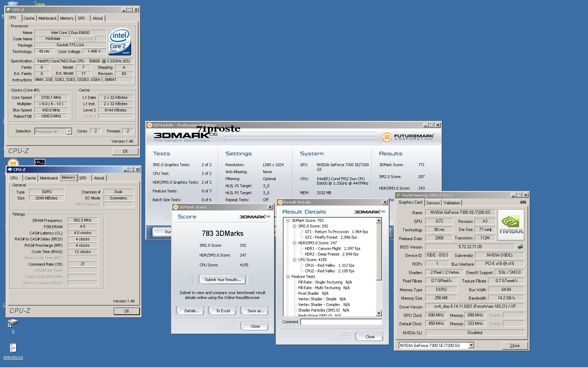The height and width of the screenshot is (368, 588).
Task: Collapse the 3DMark Score: 783 tree node
Action: 288,220
